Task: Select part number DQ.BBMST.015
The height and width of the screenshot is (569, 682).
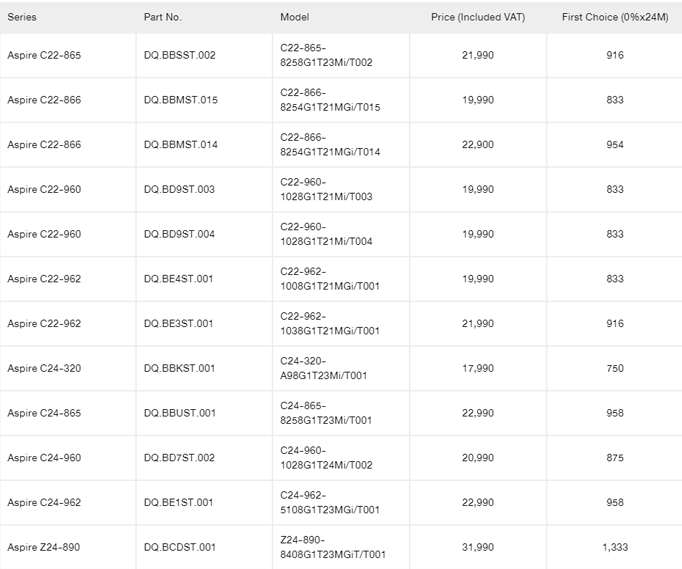Action: (x=180, y=100)
